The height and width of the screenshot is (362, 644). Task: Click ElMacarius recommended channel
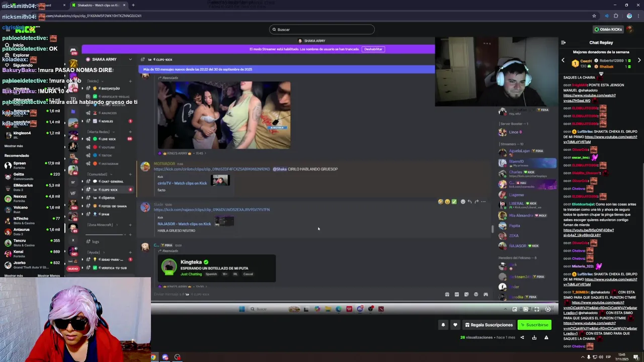32,187
